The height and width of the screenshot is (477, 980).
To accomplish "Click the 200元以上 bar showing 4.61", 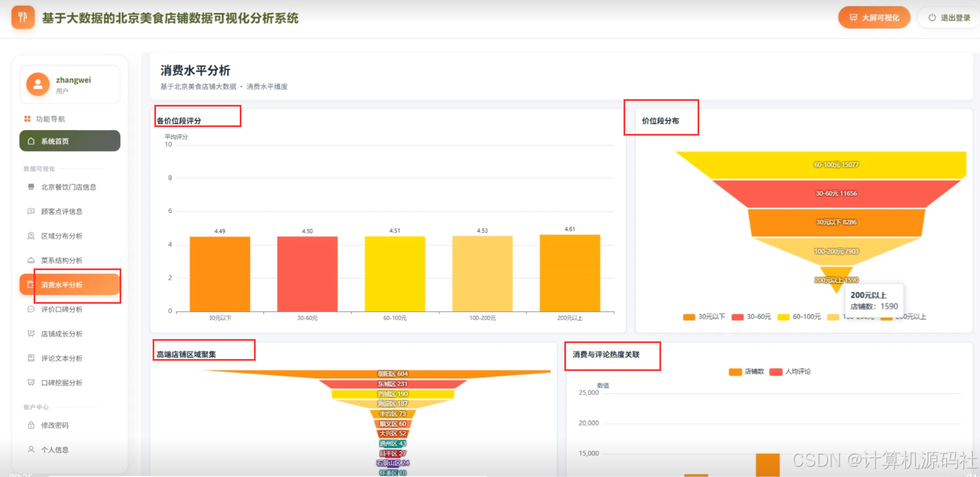I will (x=570, y=273).
